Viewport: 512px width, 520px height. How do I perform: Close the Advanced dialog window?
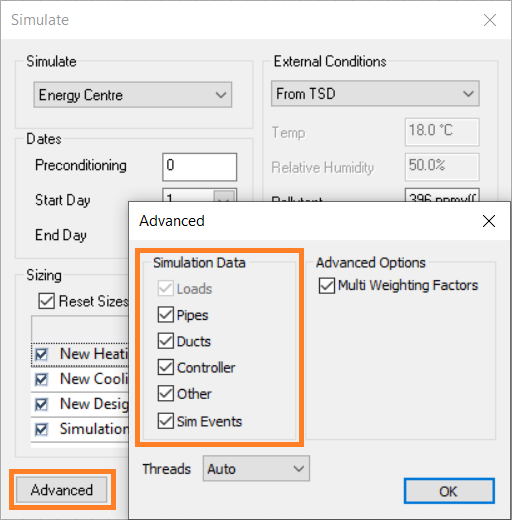[489, 221]
